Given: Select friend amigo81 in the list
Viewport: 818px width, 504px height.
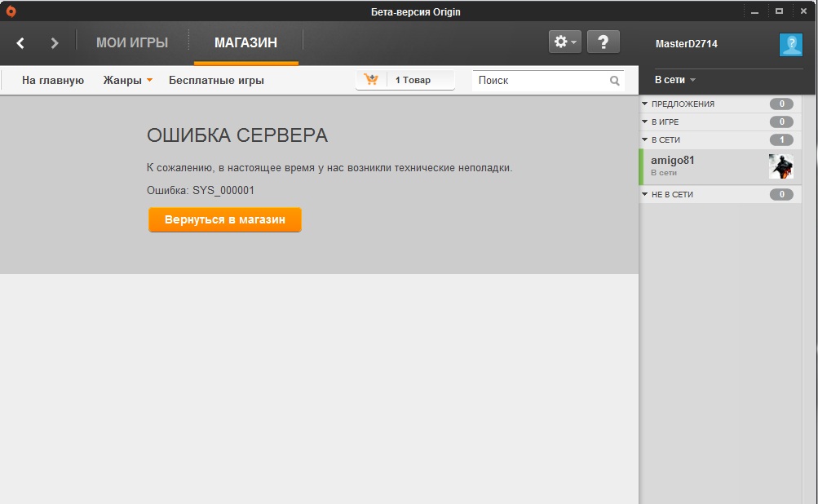Looking at the screenshot, I should pyautogui.click(x=720, y=167).
